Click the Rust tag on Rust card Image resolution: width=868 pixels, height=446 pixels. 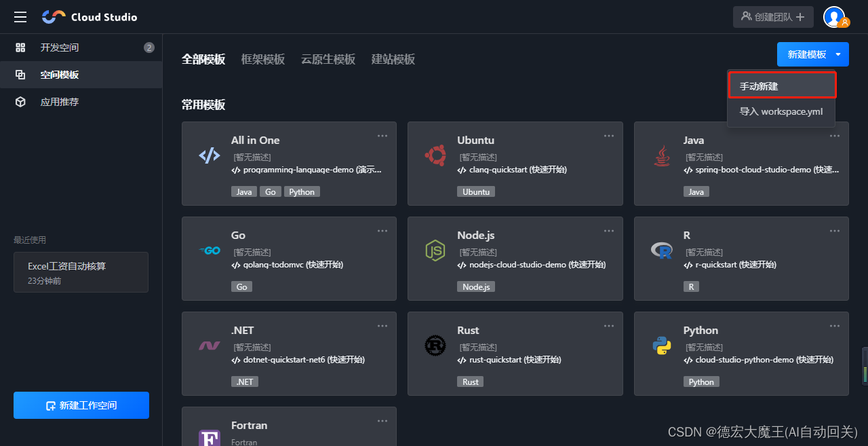pos(471,382)
